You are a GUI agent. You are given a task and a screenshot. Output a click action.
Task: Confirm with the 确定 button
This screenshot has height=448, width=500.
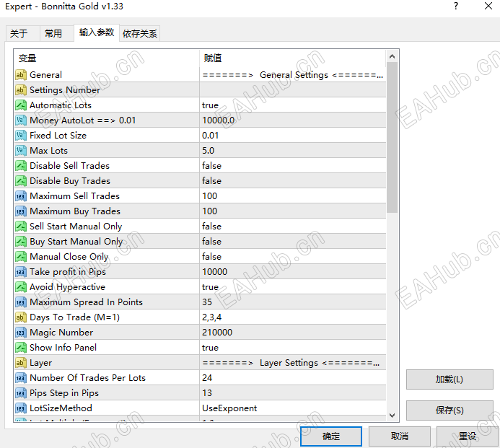point(331,436)
